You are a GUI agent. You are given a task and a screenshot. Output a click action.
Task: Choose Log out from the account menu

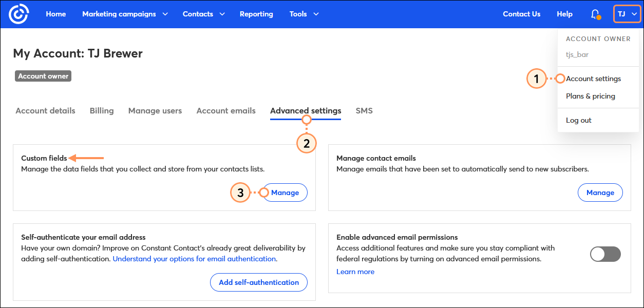pos(579,120)
